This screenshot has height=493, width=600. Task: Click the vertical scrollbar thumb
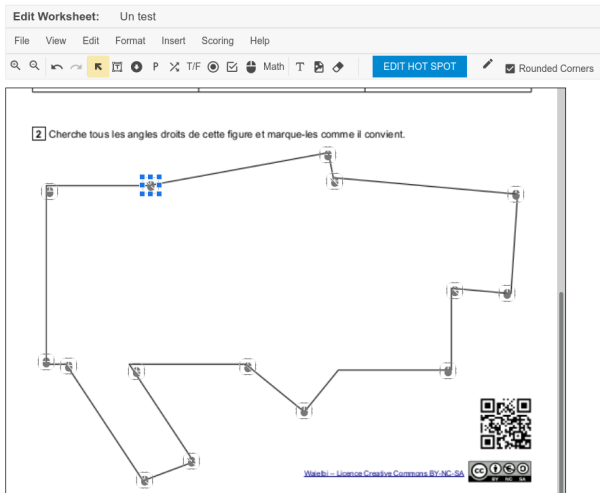point(561,392)
